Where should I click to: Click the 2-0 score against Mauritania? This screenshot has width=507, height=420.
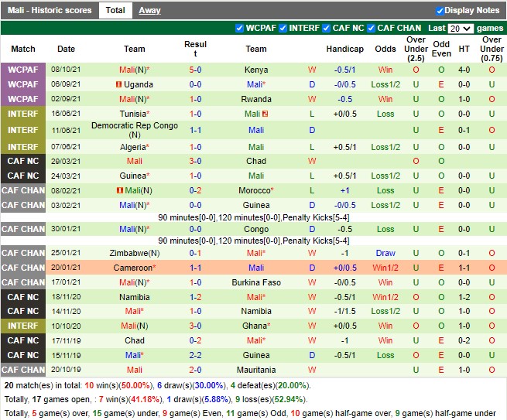tap(196, 370)
